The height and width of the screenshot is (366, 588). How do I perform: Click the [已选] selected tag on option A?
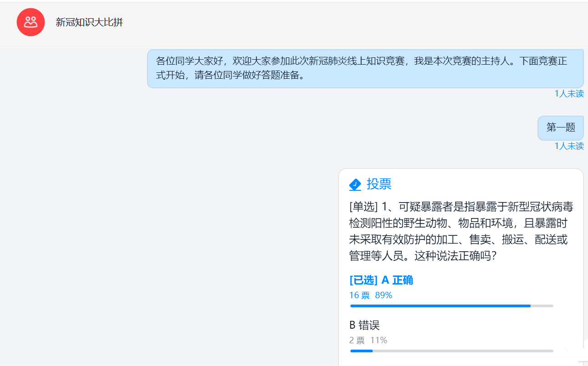click(364, 280)
